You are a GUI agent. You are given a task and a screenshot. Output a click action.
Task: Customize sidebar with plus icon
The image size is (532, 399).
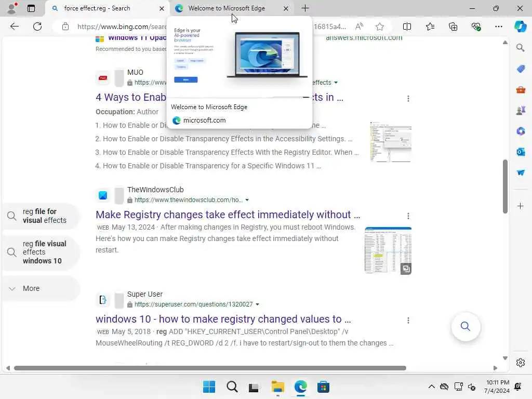(x=521, y=206)
